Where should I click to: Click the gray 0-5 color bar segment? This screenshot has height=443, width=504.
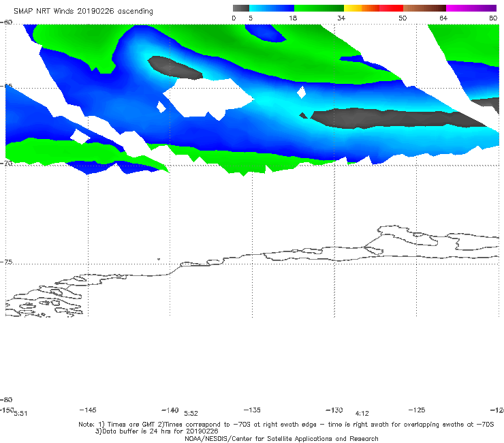(x=241, y=8)
